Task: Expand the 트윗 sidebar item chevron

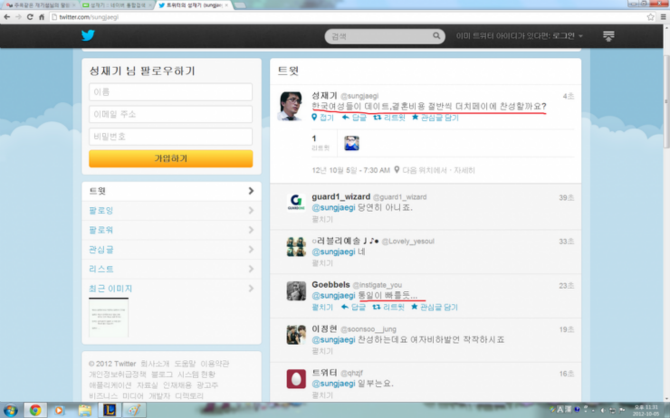Action: point(251,191)
